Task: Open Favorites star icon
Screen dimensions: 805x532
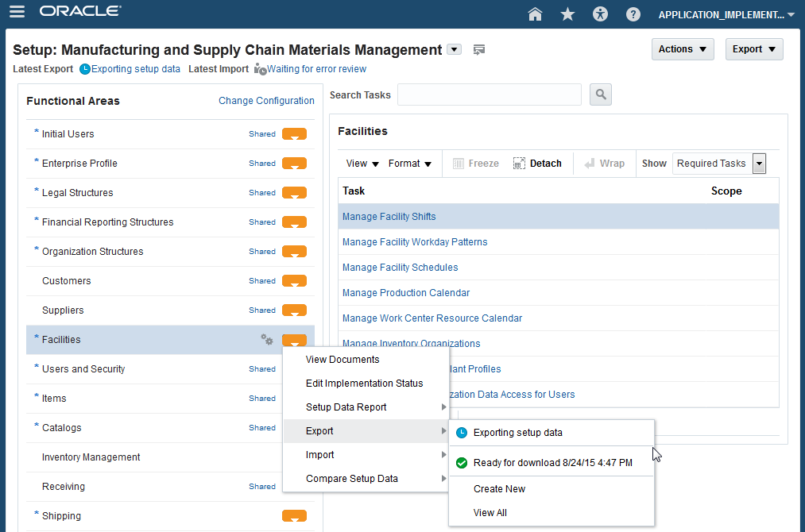Action: 567,13
